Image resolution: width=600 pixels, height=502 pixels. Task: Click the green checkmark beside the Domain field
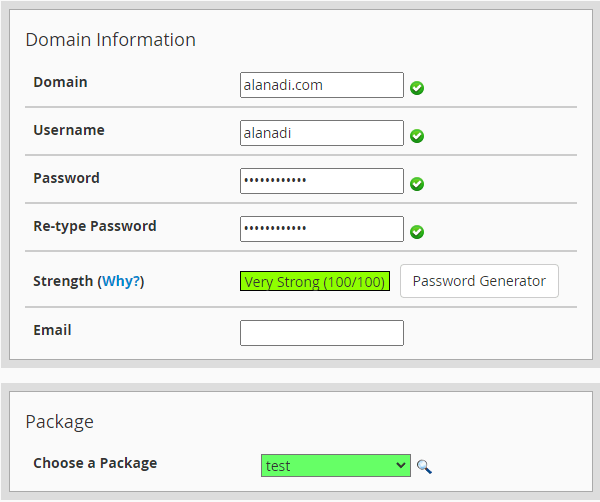tap(417, 88)
